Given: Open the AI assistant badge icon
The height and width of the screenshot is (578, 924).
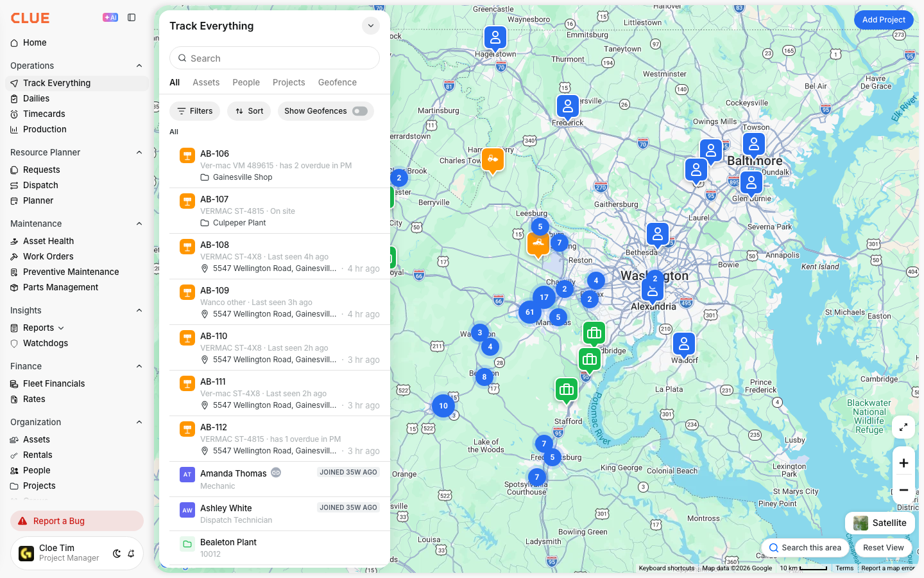Looking at the screenshot, I should 110,17.
